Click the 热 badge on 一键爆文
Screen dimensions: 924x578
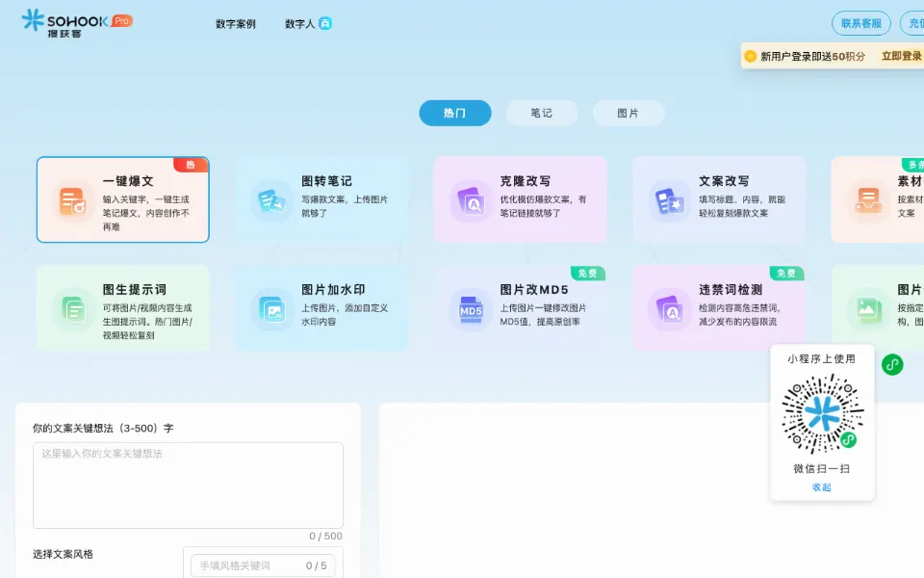[191, 165]
